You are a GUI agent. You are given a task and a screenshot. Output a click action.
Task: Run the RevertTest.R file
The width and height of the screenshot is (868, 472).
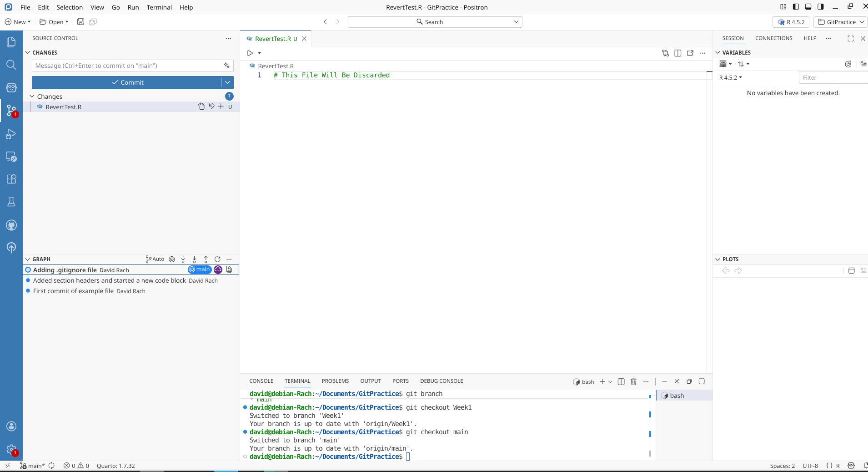250,53
